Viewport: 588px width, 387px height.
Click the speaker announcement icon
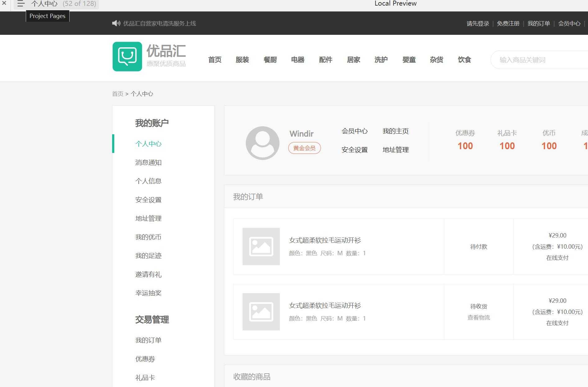(116, 23)
